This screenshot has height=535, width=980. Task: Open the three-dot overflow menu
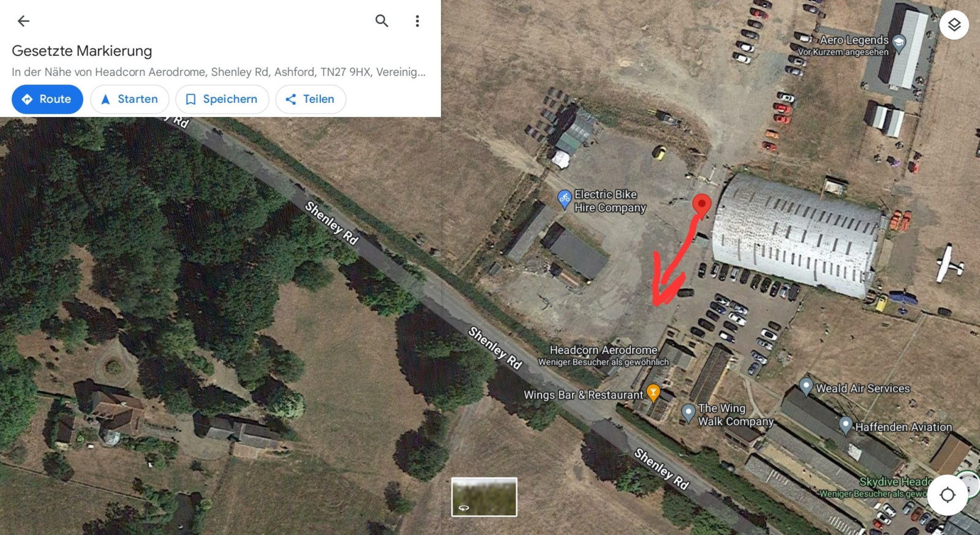[x=417, y=21]
